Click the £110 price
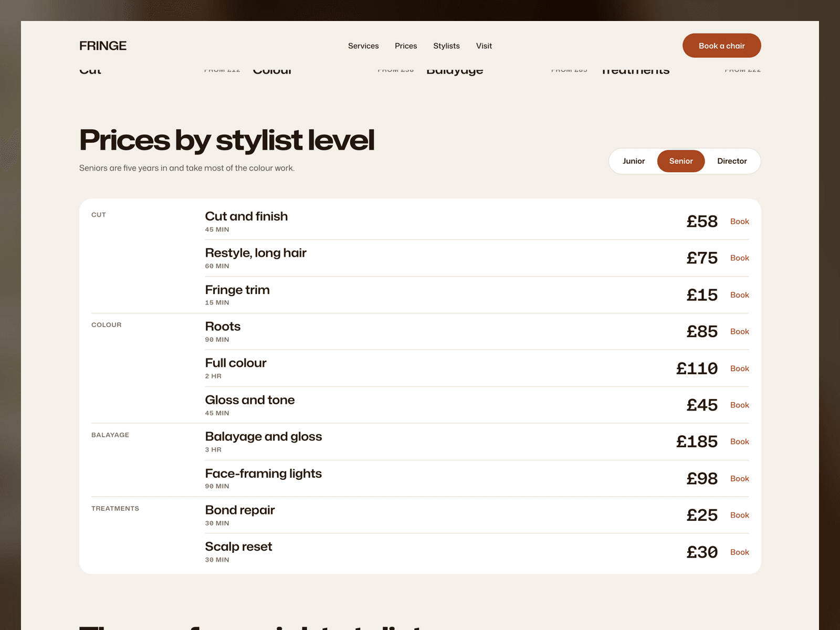The height and width of the screenshot is (630, 840). (x=697, y=369)
